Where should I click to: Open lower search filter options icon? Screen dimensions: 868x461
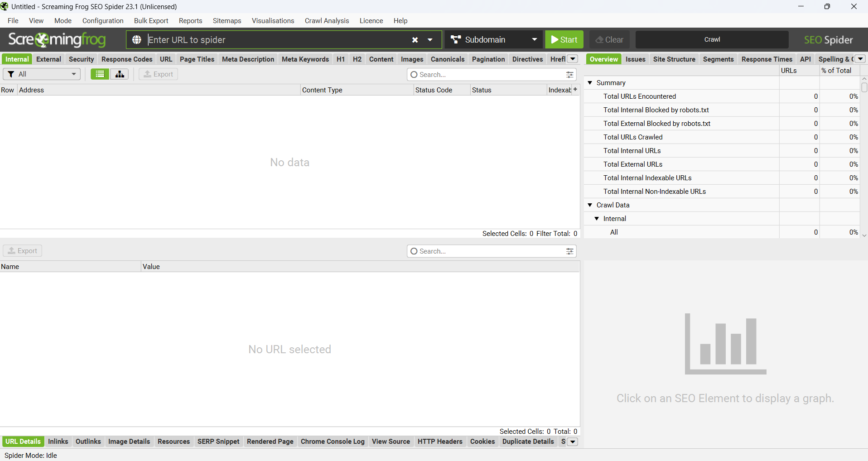click(x=569, y=251)
